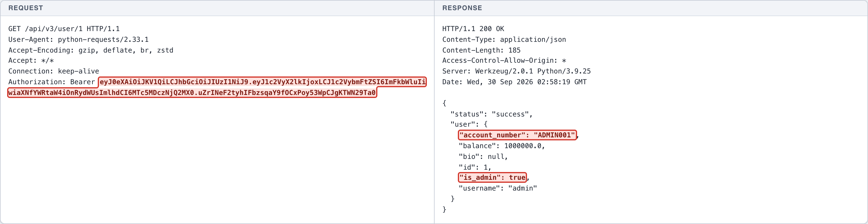Click the highlighted "is_admin": true field
This screenshot has width=868, height=224.
[x=493, y=177]
